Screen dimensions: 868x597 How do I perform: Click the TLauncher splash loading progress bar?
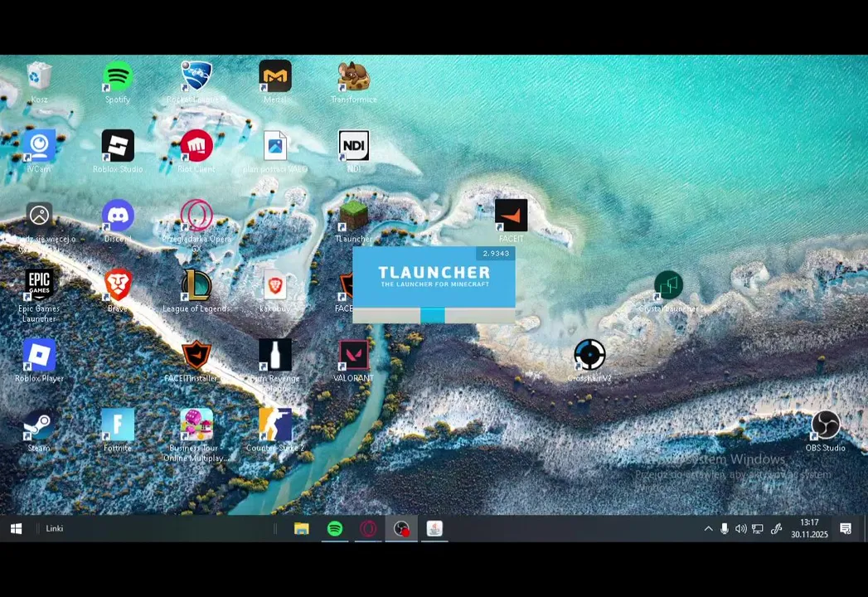(x=434, y=315)
